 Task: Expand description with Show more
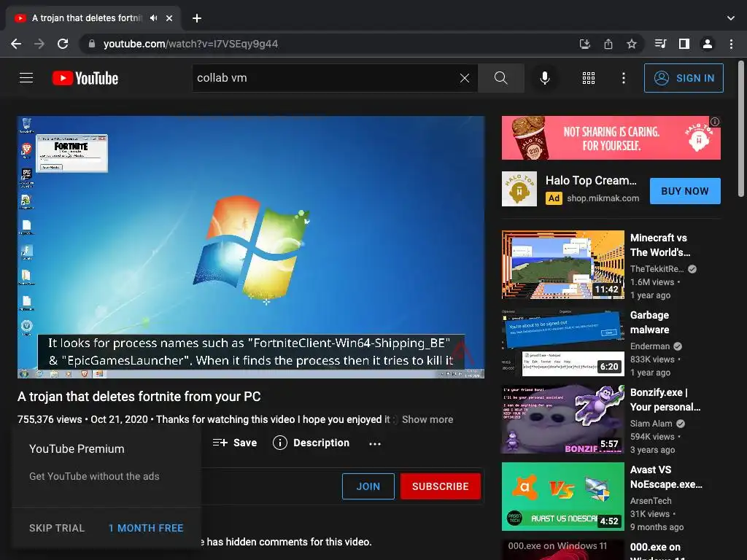427,419
